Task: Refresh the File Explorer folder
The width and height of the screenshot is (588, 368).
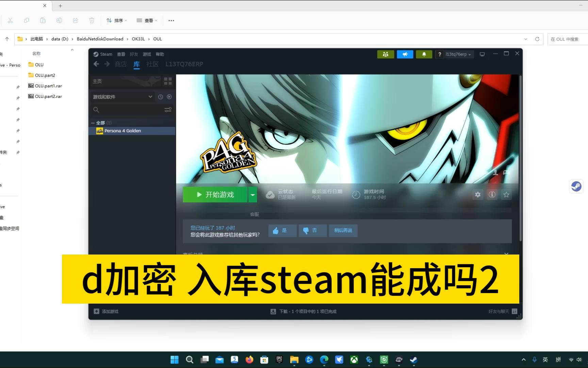Action: 537,39
